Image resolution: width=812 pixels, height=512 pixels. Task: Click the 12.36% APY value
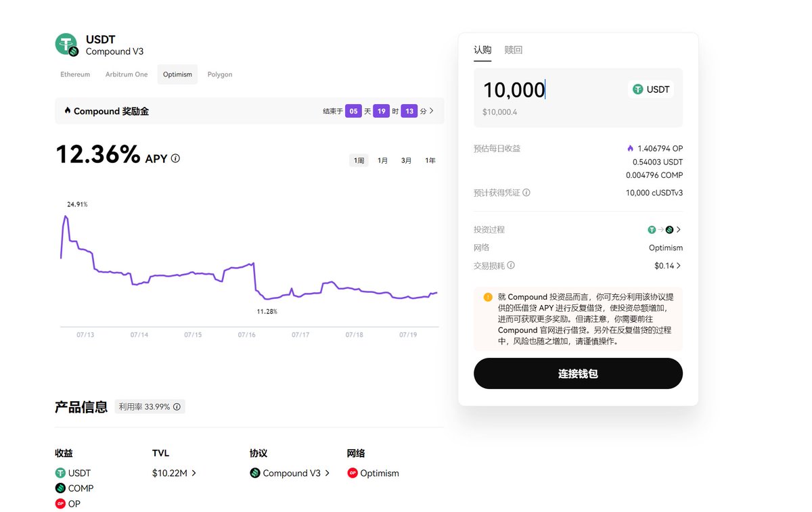click(97, 154)
